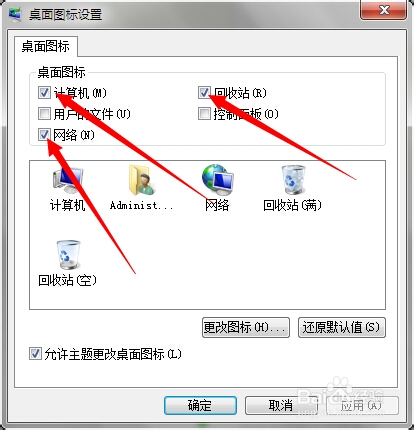The width and height of the screenshot is (414, 430).
Task: Select the 计算机 computer icon in preview list
Action: pos(68,180)
